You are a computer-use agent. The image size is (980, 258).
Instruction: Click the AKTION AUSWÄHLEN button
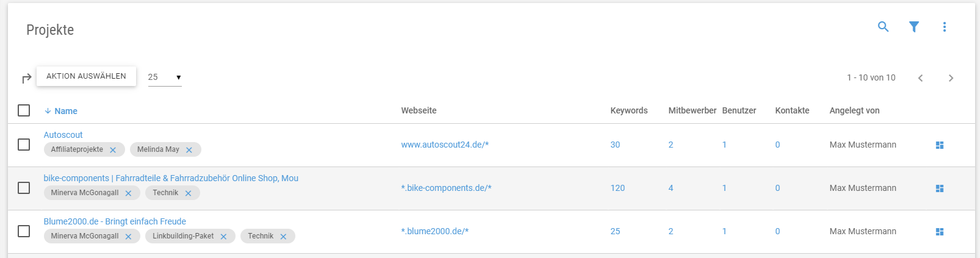86,76
